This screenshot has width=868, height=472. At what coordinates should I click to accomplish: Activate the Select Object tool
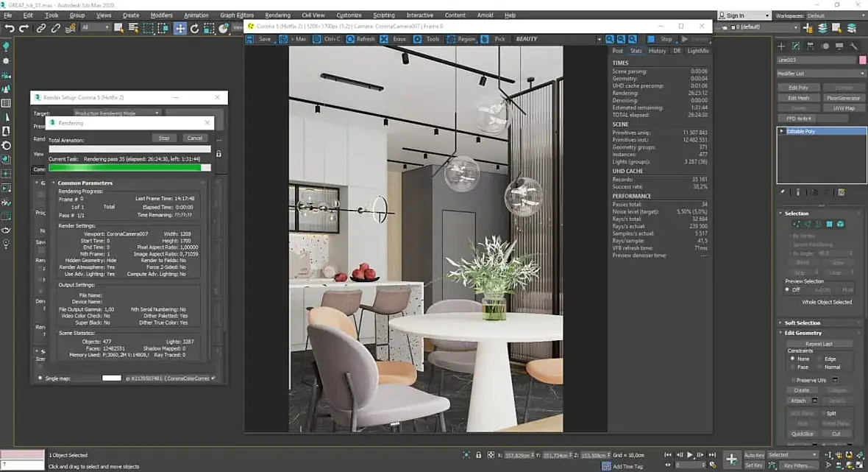pyautogui.click(x=118, y=28)
